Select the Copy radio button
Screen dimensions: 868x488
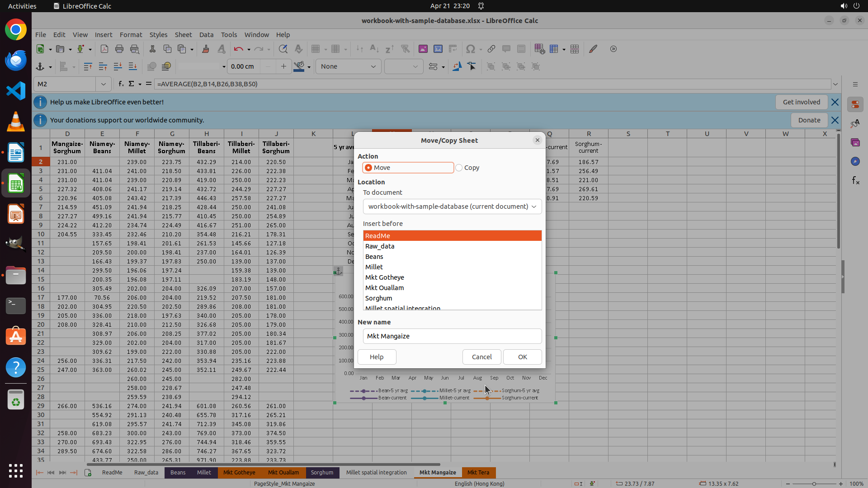459,168
